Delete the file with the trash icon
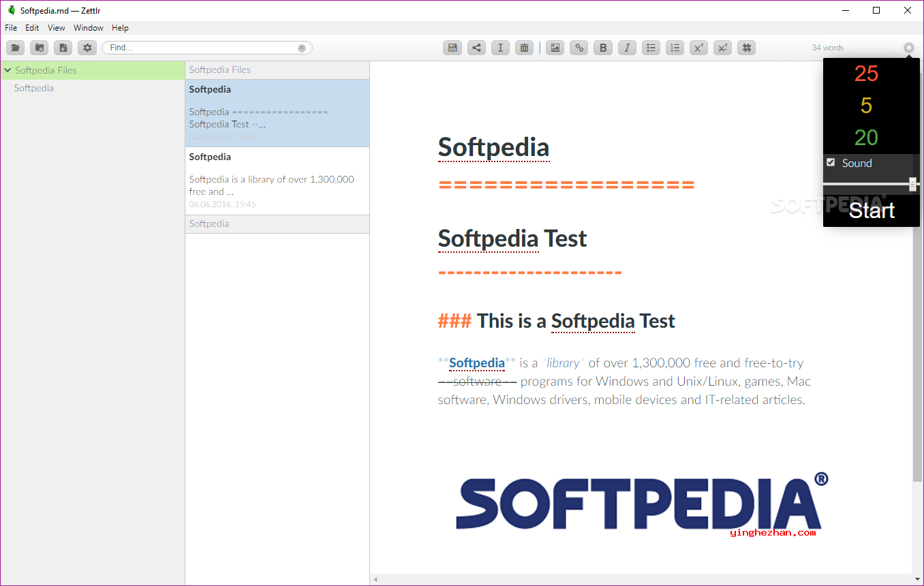This screenshot has height=586, width=924. point(524,48)
